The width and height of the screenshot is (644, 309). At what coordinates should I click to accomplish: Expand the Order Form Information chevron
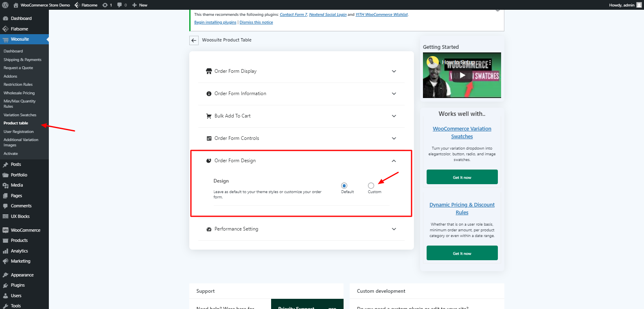tap(394, 94)
